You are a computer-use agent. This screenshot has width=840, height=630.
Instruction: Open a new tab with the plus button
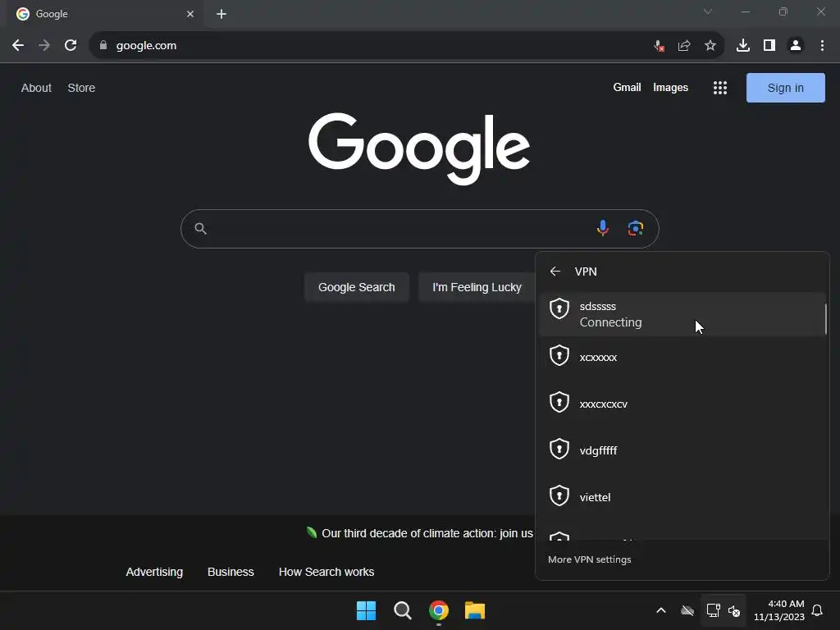pos(221,14)
